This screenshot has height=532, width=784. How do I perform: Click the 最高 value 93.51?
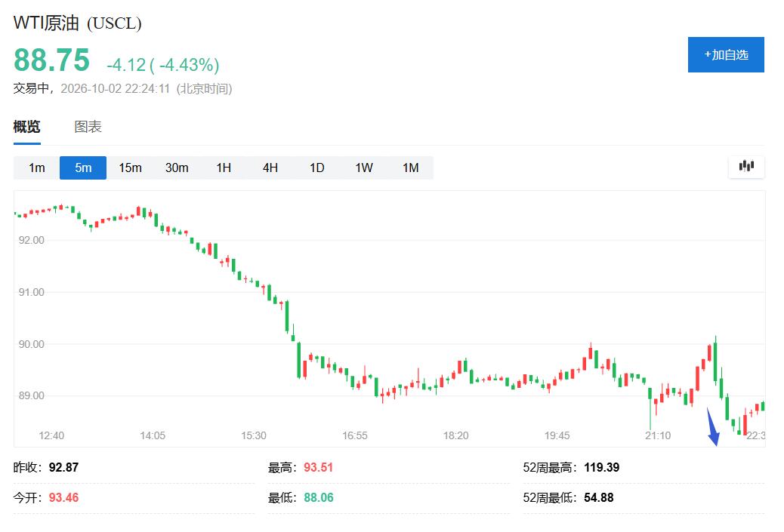tap(319, 468)
